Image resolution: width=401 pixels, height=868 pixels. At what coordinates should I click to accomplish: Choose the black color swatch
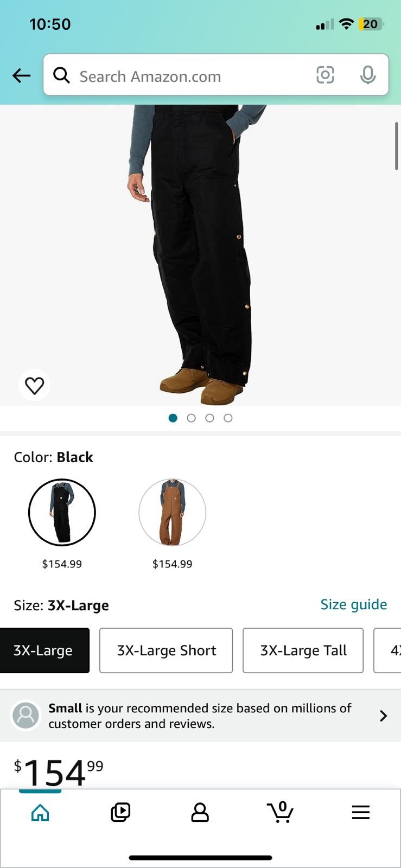(x=62, y=512)
